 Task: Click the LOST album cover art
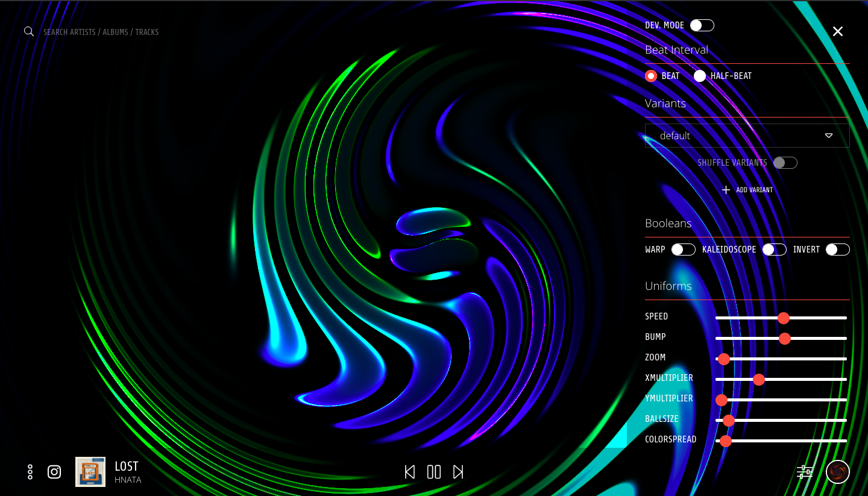pos(90,472)
